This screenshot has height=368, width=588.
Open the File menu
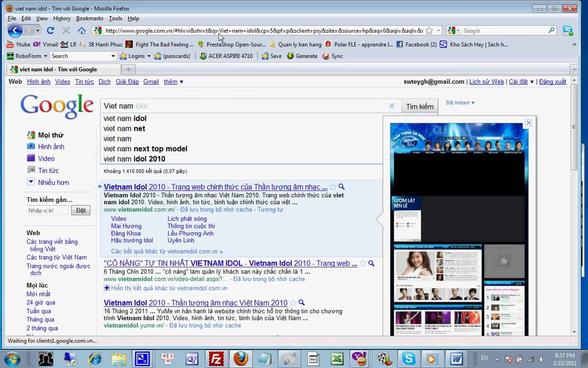click(x=12, y=18)
